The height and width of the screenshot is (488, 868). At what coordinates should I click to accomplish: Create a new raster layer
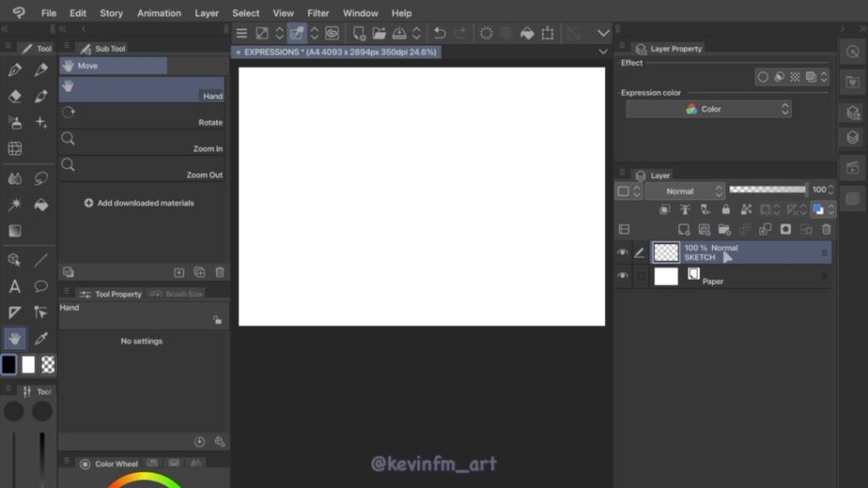[684, 229]
